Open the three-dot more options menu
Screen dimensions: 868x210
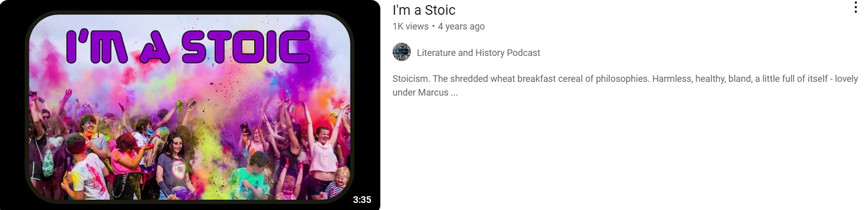coord(855,7)
